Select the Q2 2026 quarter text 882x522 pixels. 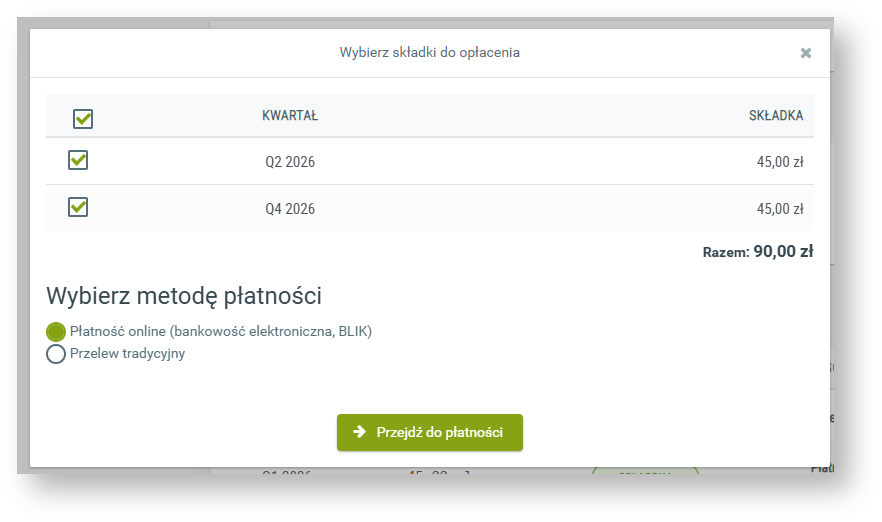pos(290,162)
